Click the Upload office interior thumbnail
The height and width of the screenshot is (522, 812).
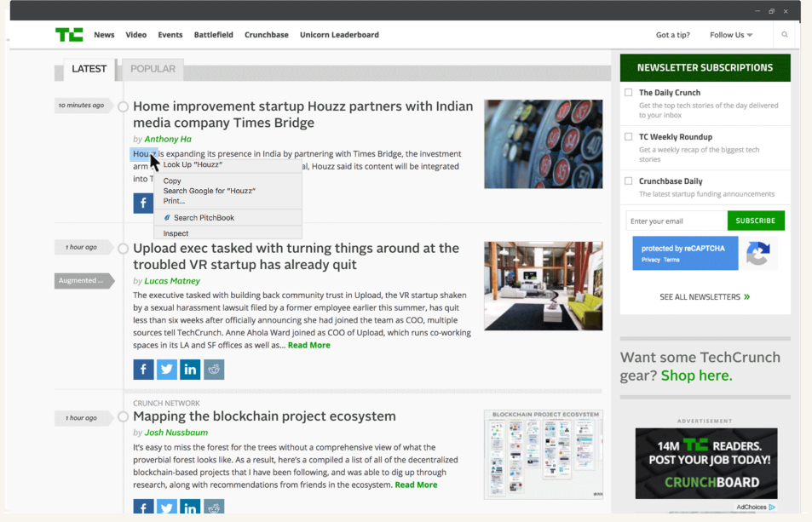click(544, 286)
